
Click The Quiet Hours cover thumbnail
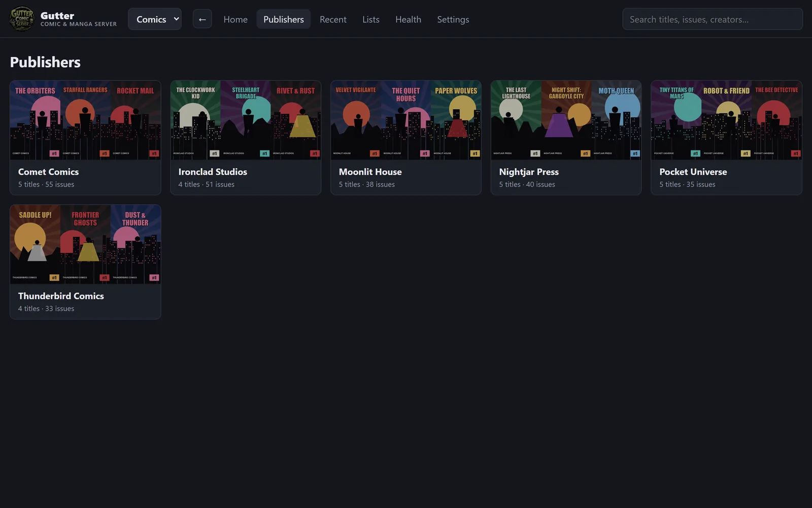point(406,120)
